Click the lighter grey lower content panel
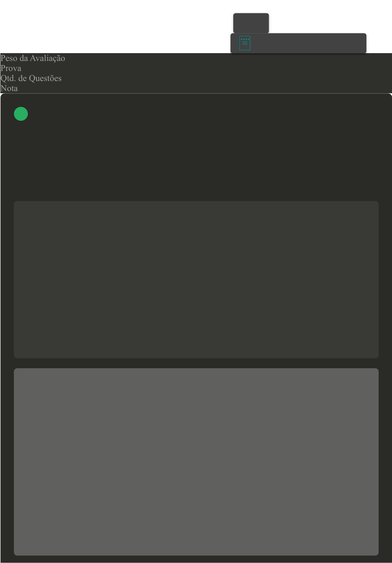 (x=196, y=462)
